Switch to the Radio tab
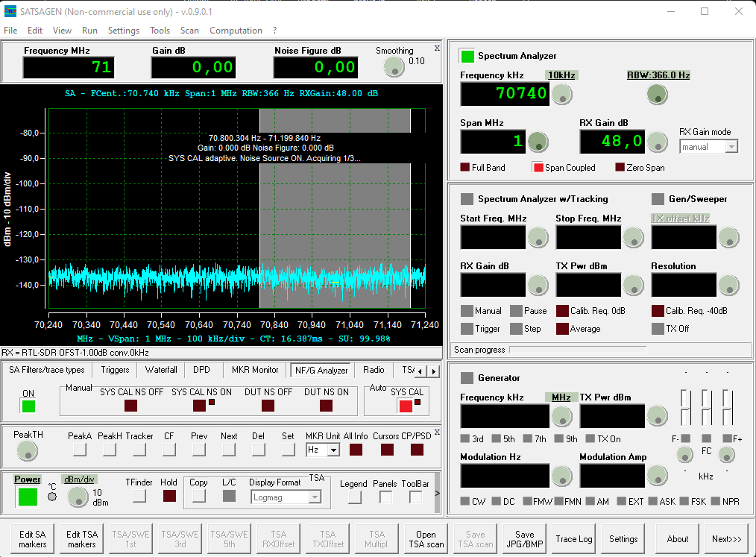756x557 pixels. [374, 370]
